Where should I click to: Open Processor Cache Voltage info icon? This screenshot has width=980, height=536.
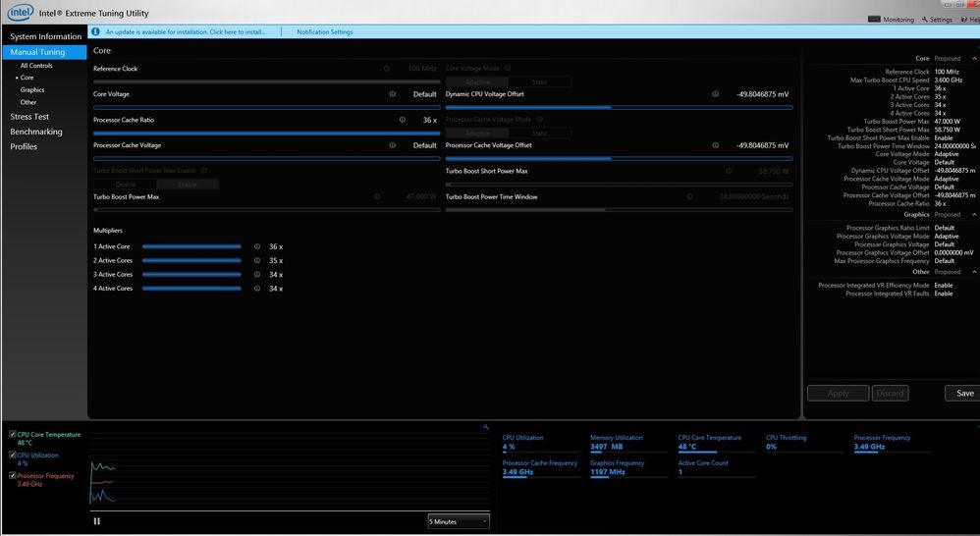click(393, 145)
